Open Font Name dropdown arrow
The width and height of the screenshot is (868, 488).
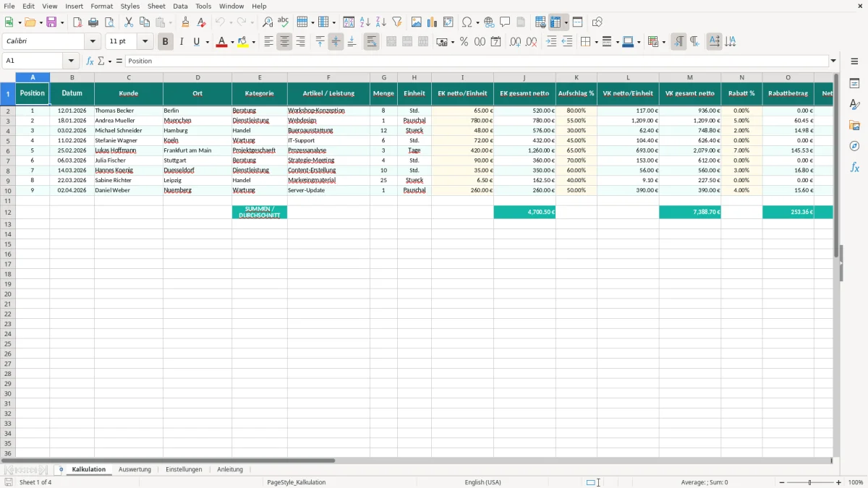[93, 42]
